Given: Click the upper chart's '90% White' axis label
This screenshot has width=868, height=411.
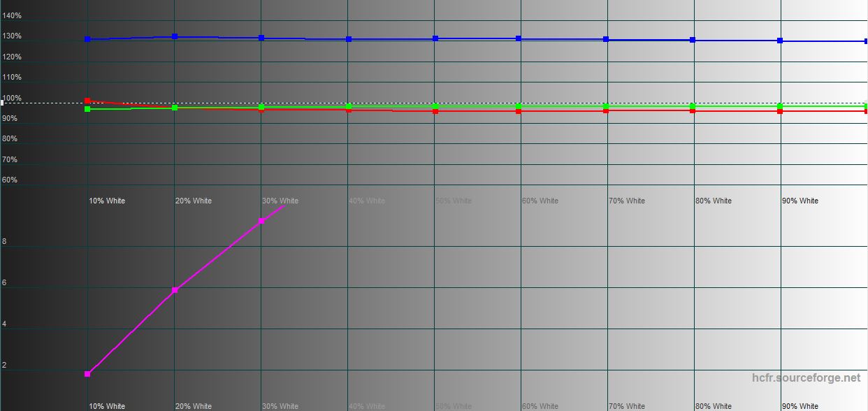Looking at the screenshot, I should [x=800, y=201].
